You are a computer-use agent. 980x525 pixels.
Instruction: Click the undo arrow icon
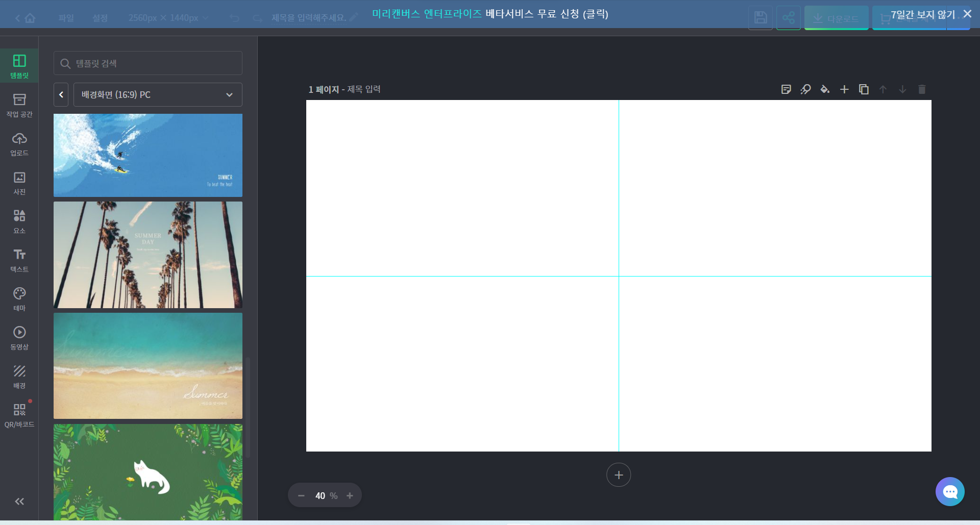234,18
